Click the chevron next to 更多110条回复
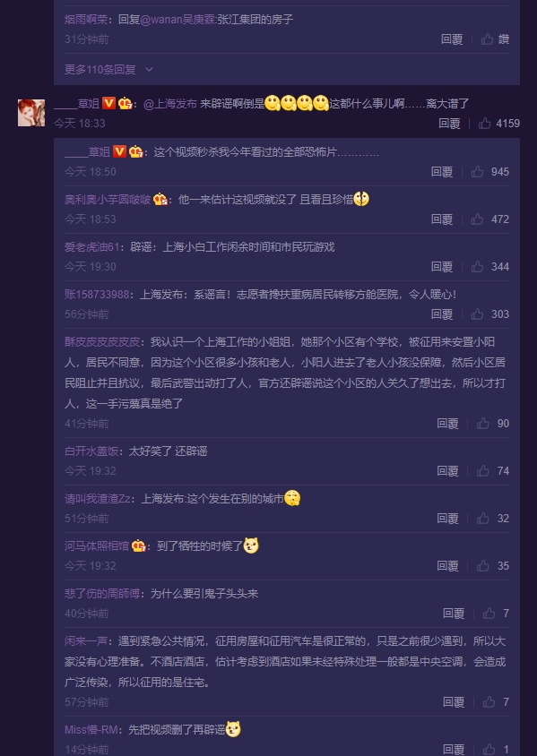The width and height of the screenshot is (537, 756). tap(149, 70)
